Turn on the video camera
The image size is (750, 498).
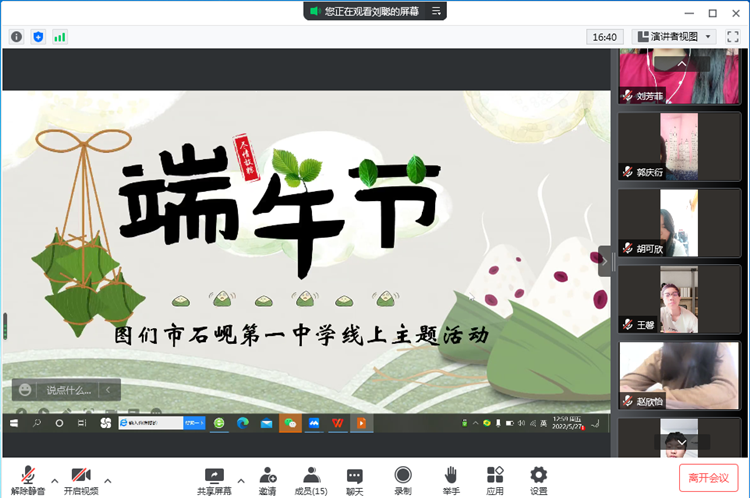[81, 481]
